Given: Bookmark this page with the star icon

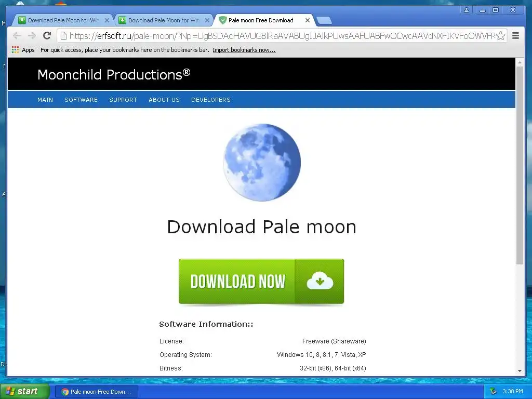Looking at the screenshot, I should click(x=500, y=36).
